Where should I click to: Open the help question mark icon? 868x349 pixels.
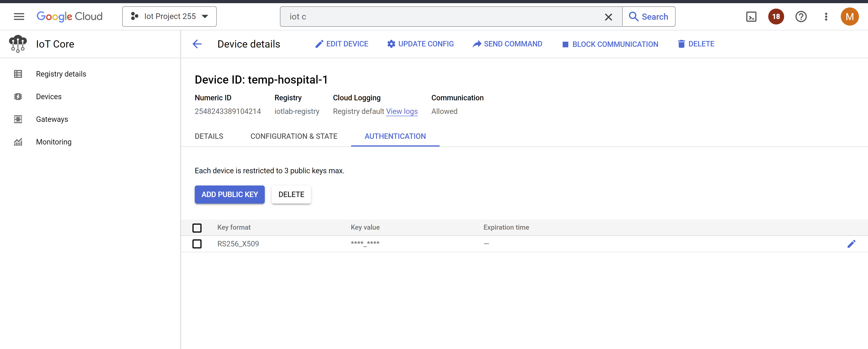(x=801, y=17)
